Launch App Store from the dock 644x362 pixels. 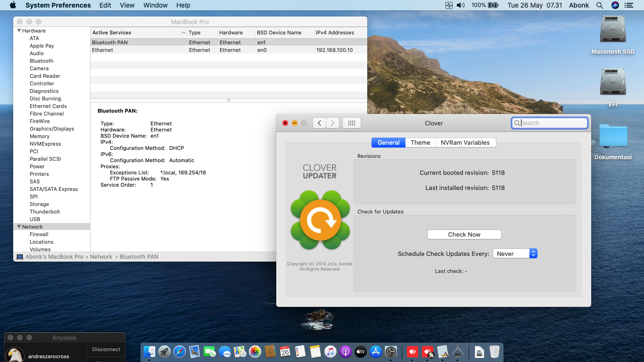click(x=376, y=352)
